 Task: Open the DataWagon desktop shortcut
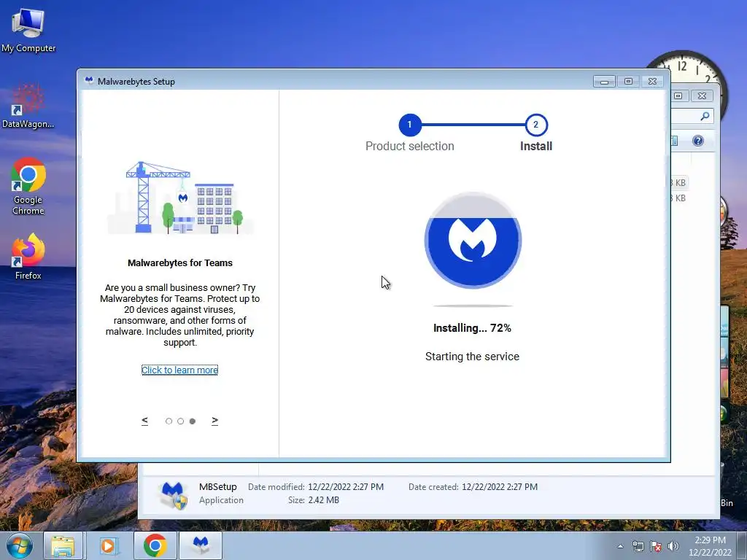28,106
